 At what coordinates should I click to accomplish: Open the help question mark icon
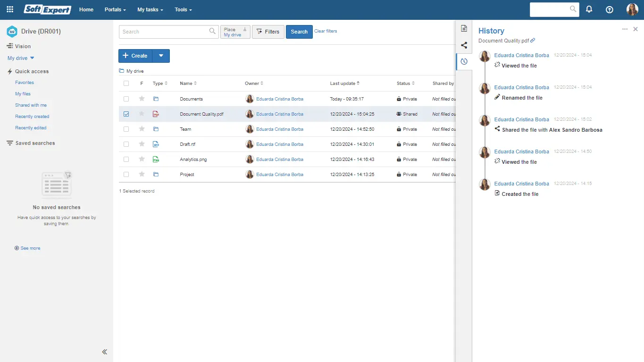610,9
